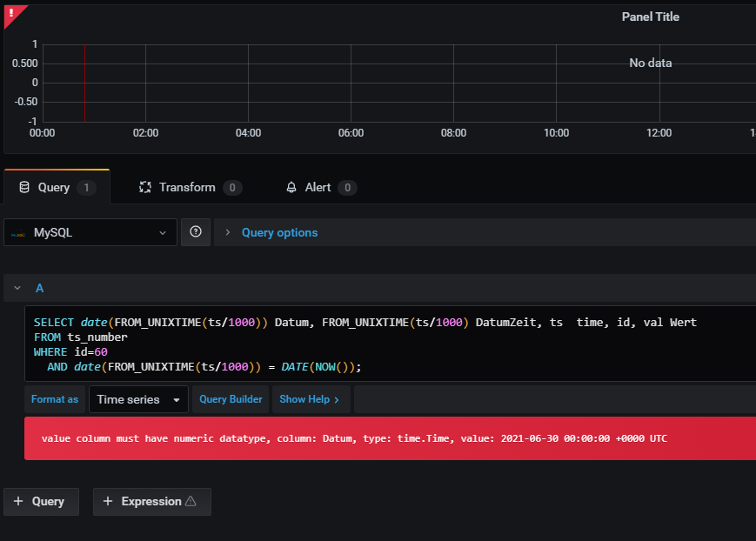Click inside the SQL query editor
This screenshot has height=541, width=756.
[391, 344]
